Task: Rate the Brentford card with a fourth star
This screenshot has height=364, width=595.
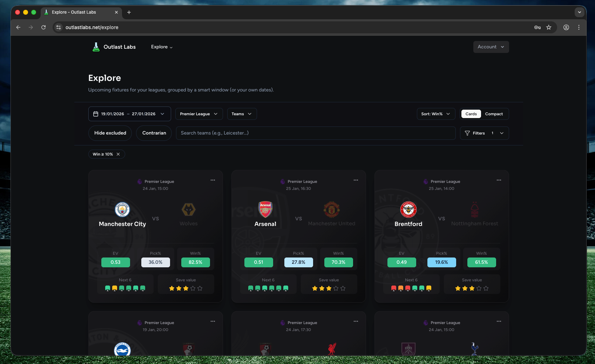Action: [479, 288]
